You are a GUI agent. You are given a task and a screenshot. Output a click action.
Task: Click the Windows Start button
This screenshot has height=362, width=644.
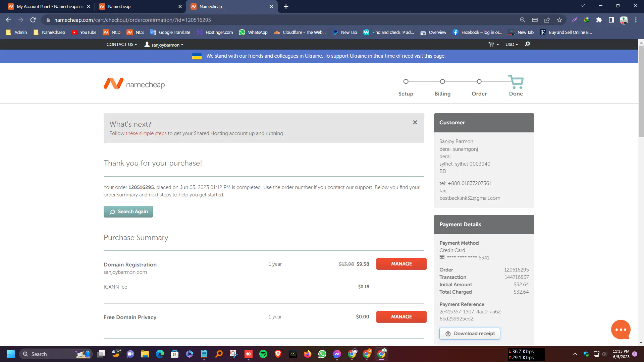11,354
